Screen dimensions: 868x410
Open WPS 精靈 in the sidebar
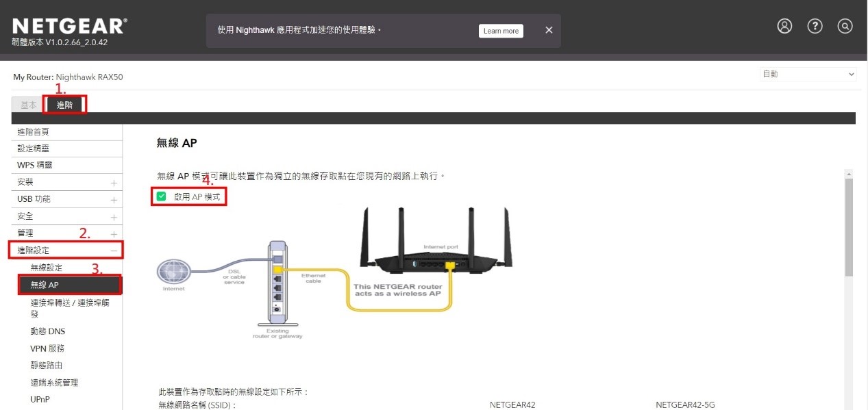point(67,165)
